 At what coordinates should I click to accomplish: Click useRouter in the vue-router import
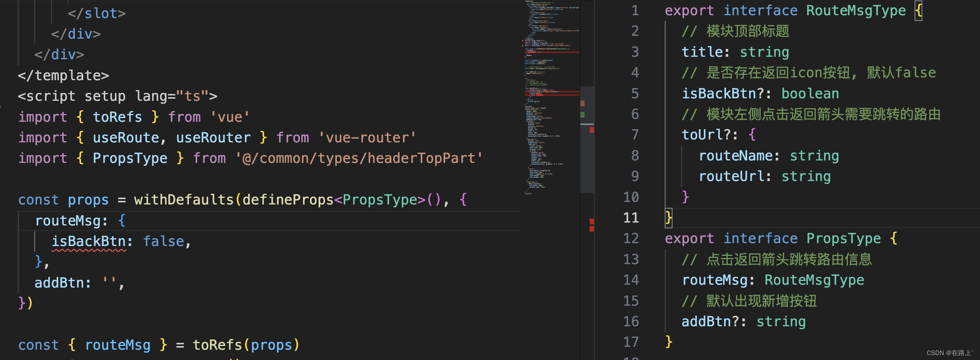click(x=213, y=138)
